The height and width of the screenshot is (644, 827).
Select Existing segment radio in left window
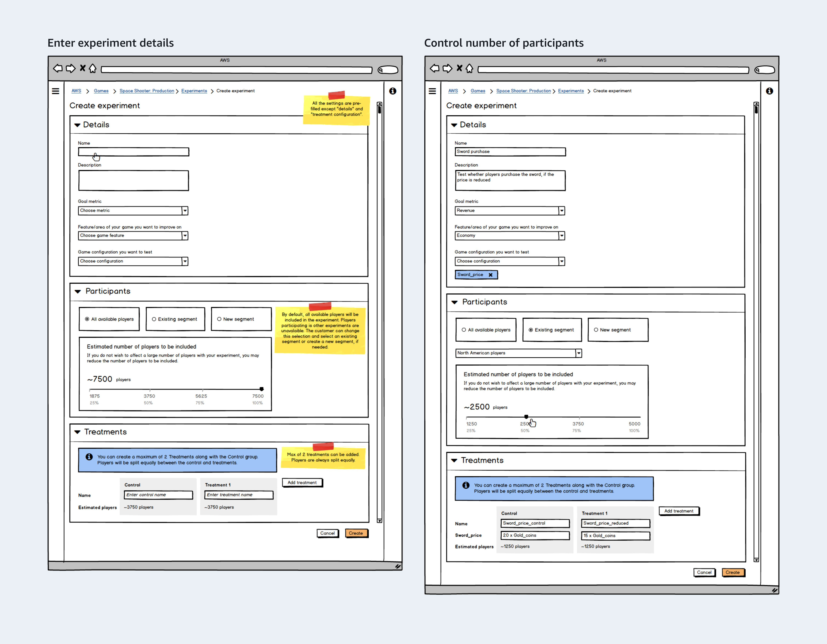(x=154, y=319)
